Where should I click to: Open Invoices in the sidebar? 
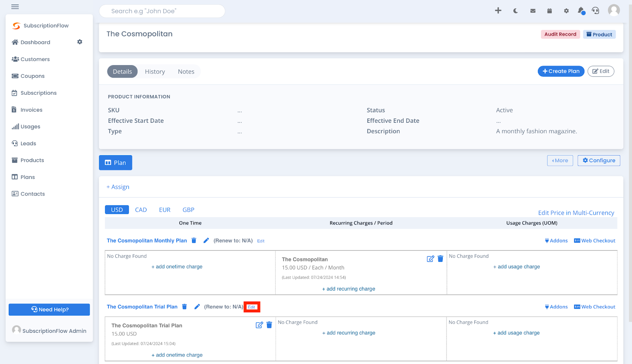[27, 110]
